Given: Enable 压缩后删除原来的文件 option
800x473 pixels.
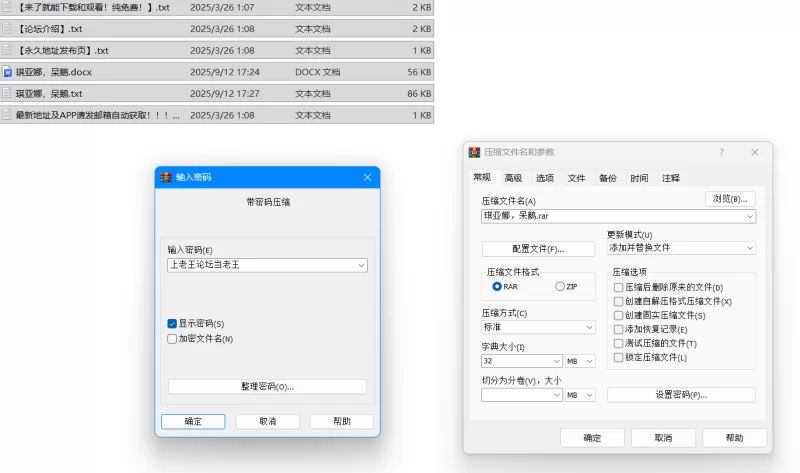Looking at the screenshot, I should (618, 287).
